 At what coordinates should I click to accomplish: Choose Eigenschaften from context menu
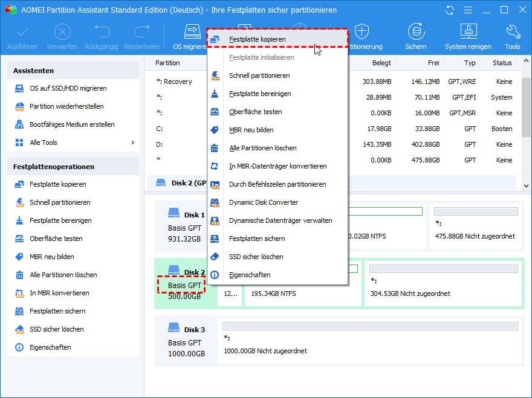pos(277,275)
